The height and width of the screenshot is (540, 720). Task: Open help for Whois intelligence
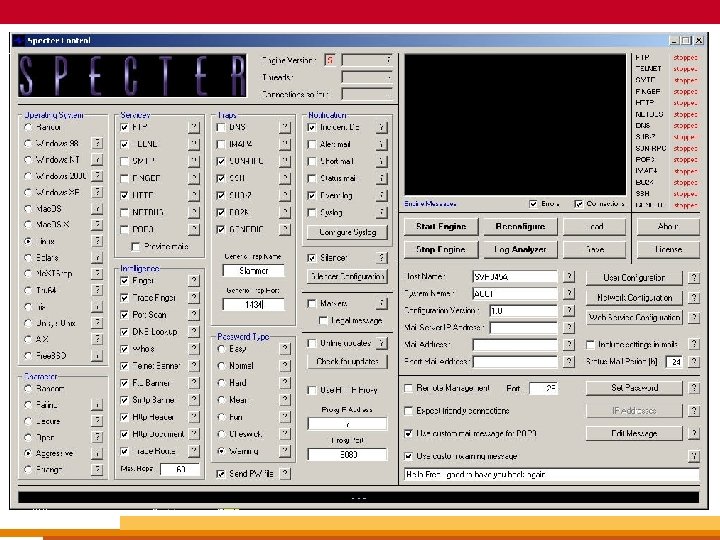194,349
